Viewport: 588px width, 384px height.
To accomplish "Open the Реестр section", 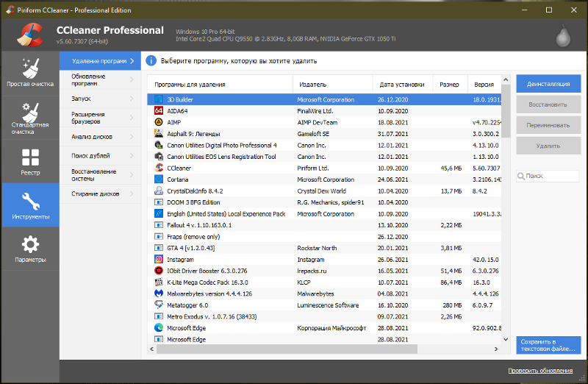I will 30,162.
